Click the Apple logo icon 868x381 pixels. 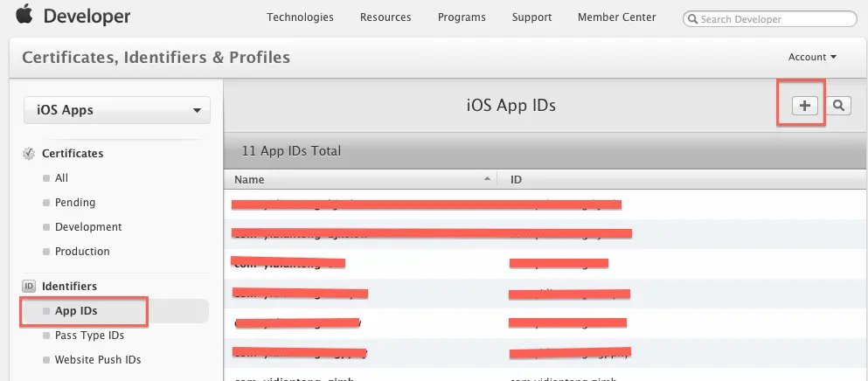(x=24, y=14)
